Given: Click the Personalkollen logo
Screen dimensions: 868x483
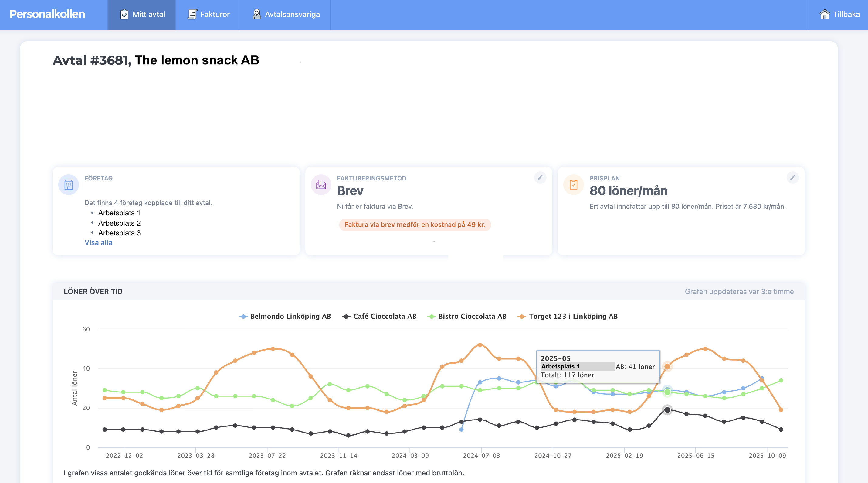Looking at the screenshot, I should tap(47, 14).
